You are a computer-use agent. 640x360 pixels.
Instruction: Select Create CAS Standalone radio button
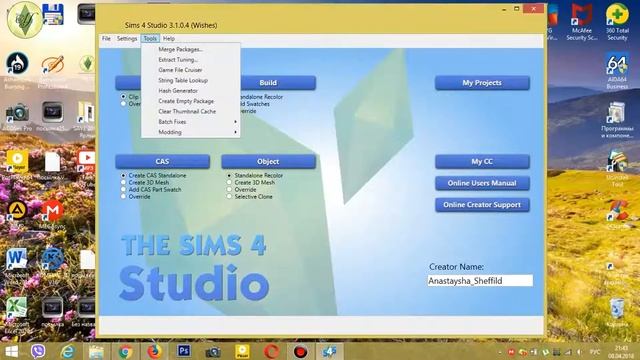(123, 176)
